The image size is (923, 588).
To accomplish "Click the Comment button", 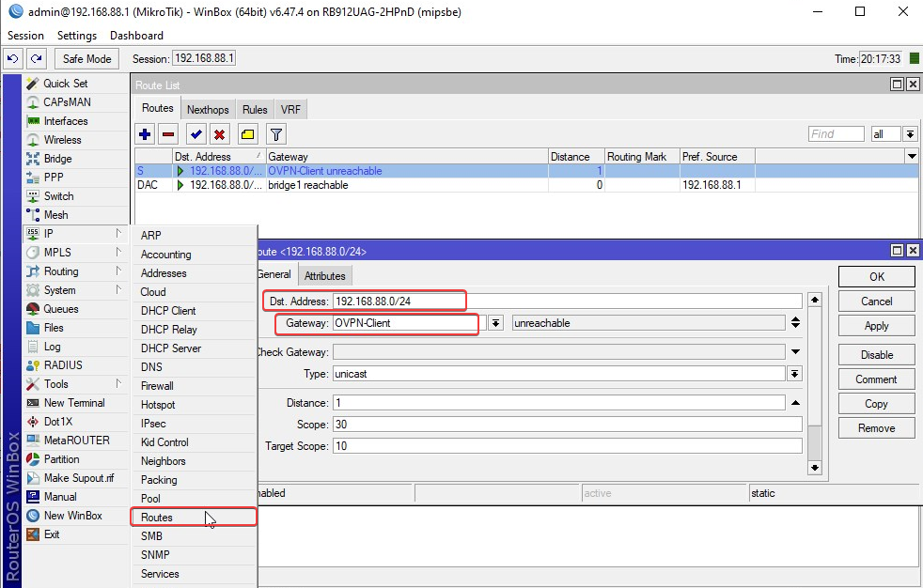I will [x=877, y=379].
